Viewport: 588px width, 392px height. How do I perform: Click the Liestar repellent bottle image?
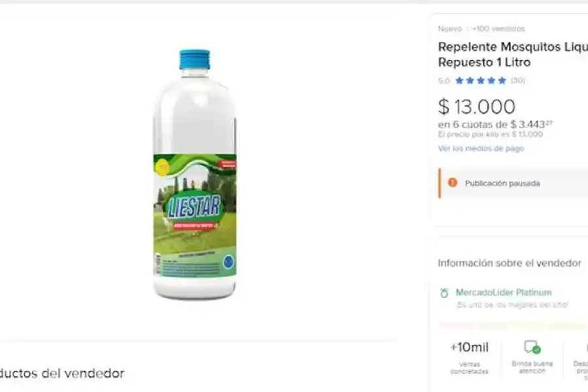click(195, 175)
